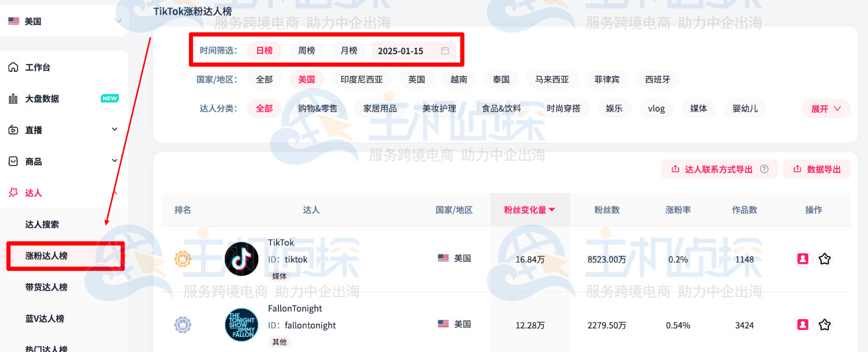The image size is (868, 352).
Task: Favorite the TikTok account with the star
Action: (x=825, y=258)
